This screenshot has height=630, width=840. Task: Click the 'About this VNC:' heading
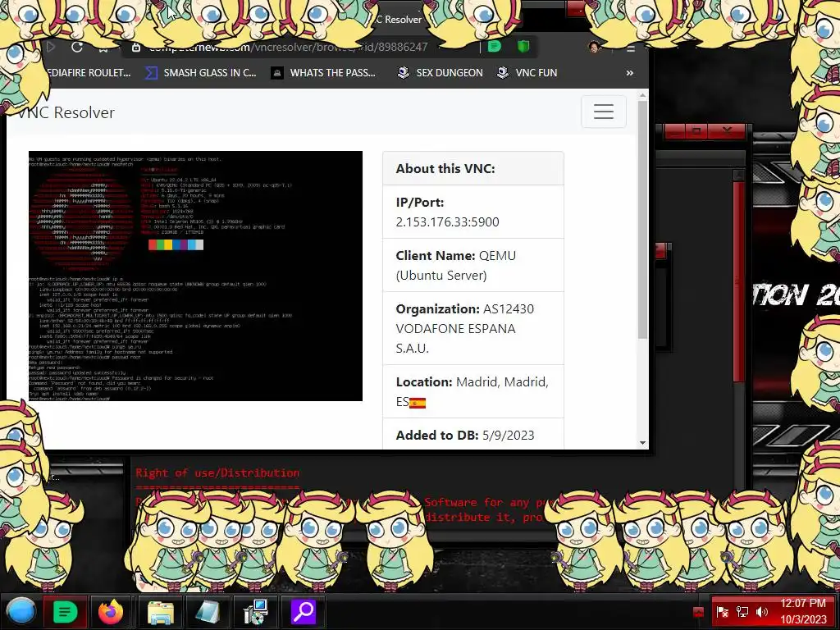pyautogui.click(x=445, y=168)
